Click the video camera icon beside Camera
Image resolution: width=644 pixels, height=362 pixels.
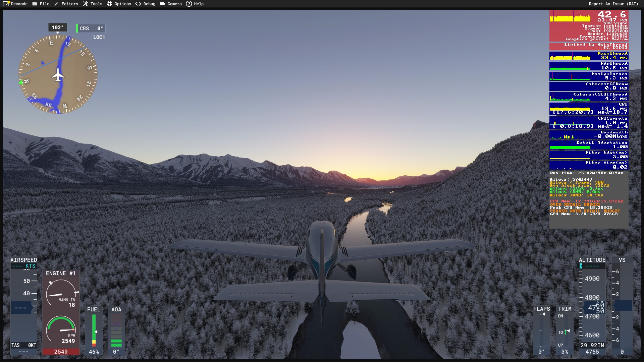point(162,4)
